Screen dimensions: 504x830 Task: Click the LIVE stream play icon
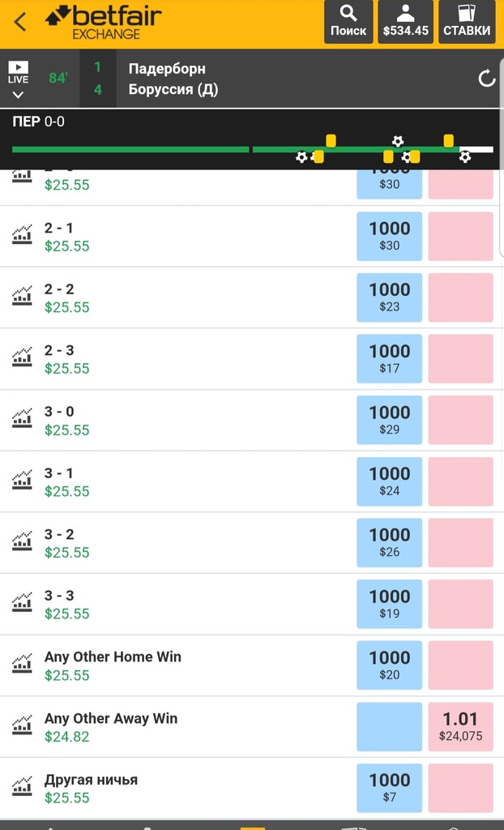click(18, 67)
